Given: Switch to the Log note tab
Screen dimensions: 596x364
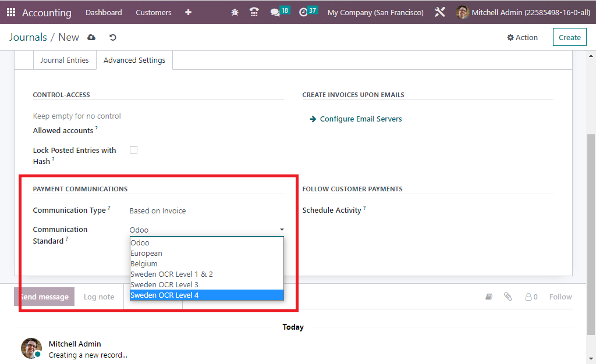Looking at the screenshot, I should coord(99,297).
